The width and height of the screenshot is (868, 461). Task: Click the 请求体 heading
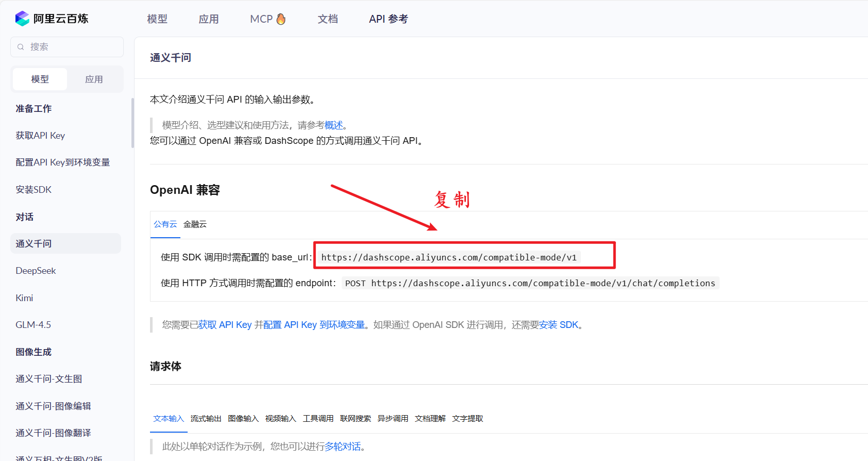pos(165,367)
